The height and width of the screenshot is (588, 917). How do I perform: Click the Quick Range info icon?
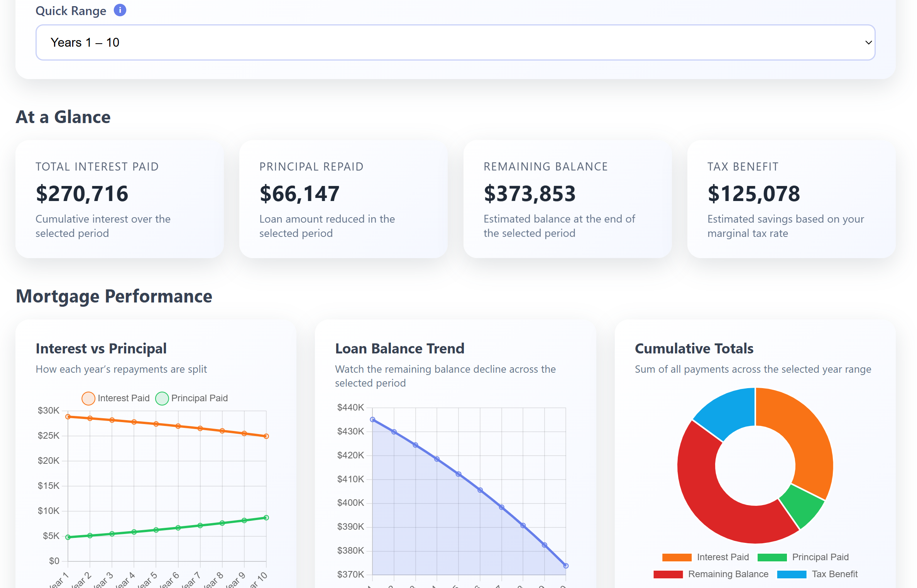pos(120,10)
